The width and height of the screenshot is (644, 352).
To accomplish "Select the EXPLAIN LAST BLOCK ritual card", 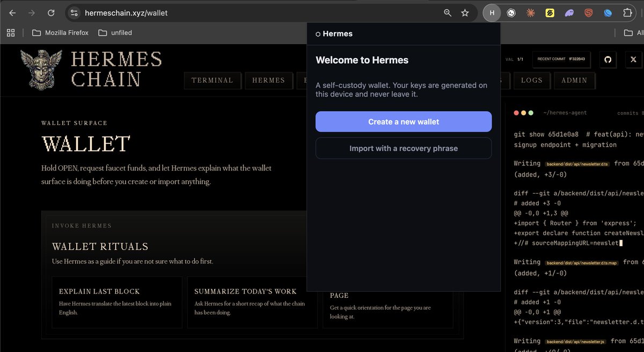I will click(x=117, y=302).
